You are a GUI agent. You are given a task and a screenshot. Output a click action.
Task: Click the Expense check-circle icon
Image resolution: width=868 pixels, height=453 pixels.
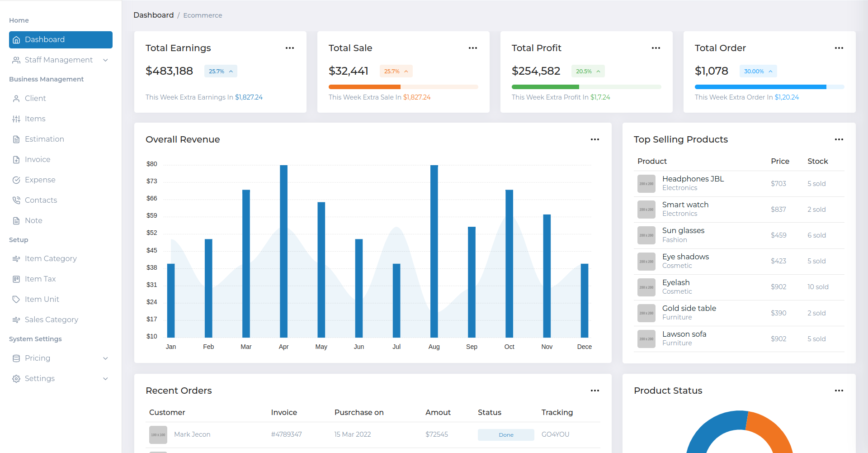pyautogui.click(x=16, y=180)
